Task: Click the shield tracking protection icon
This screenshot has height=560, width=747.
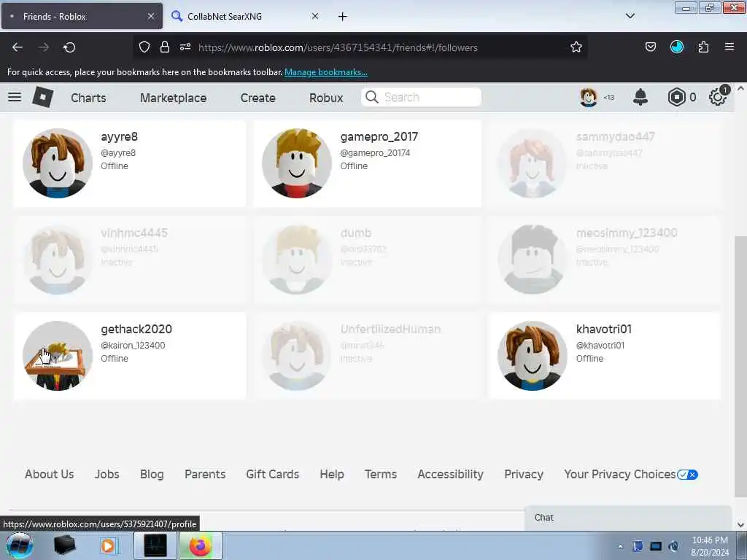Action: [x=144, y=47]
